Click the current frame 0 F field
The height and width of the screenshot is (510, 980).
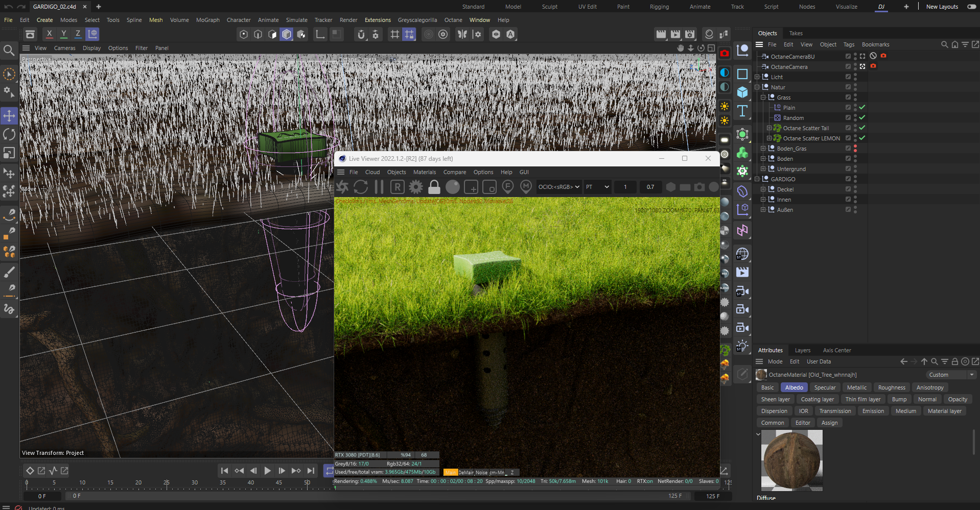(42, 496)
